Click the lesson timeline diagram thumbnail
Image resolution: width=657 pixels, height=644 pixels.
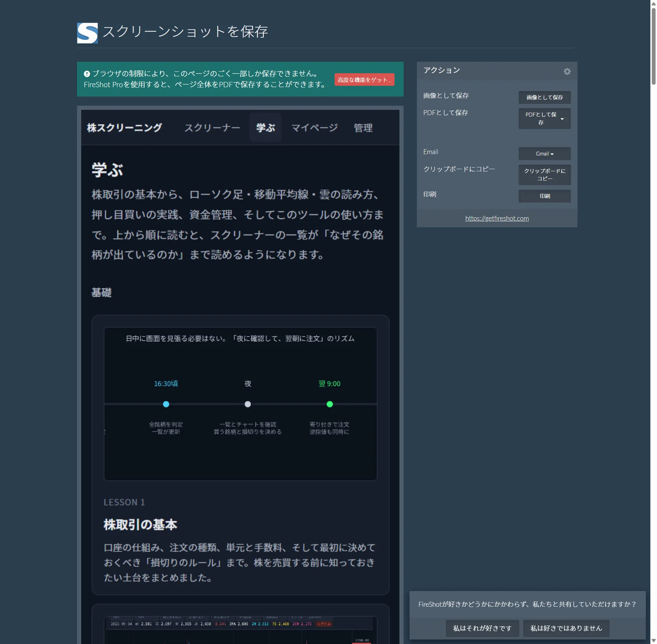pos(240,404)
